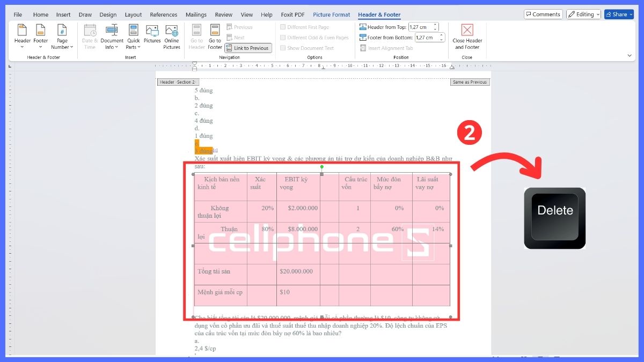Increase Header from Top using the stepper

point(435,24)
